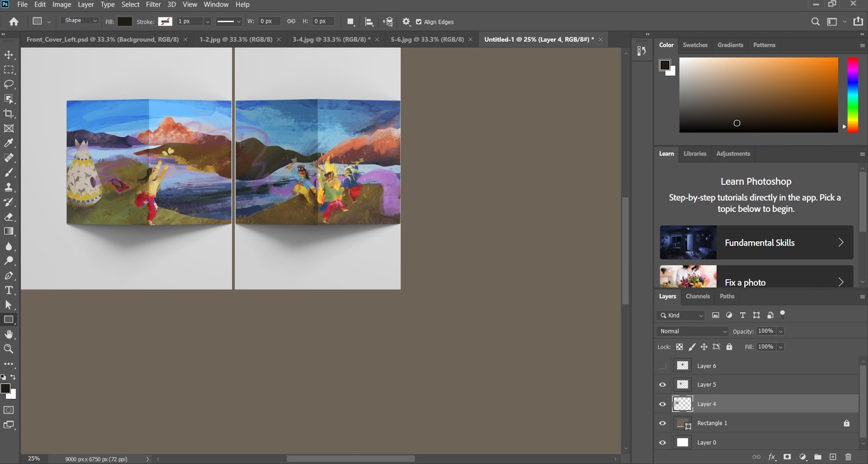Open the layer Fill percentage dropdown arrow

point(781,347)
